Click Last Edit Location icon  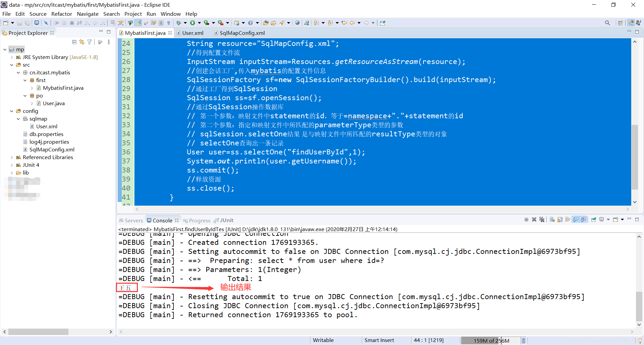[x=344, y=23]
